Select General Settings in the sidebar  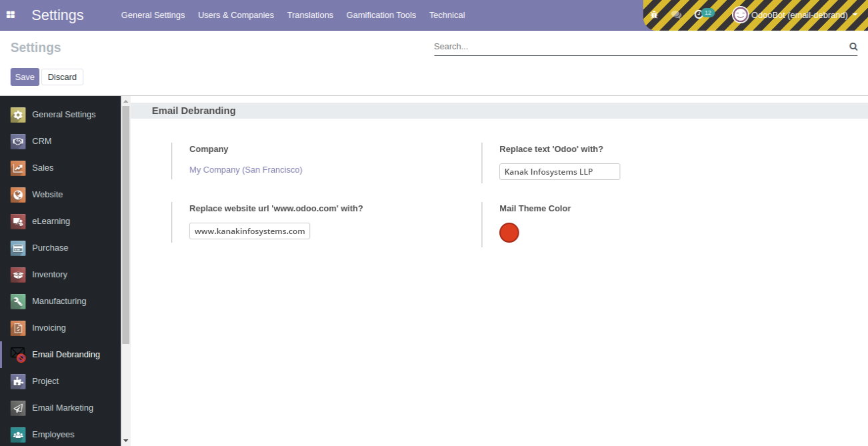pos(60,115)
